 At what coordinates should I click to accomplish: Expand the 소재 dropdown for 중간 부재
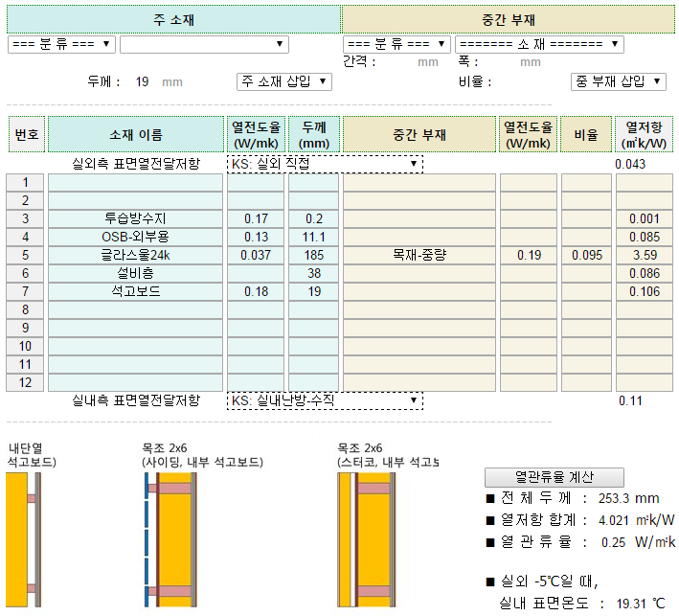(538, 44)
